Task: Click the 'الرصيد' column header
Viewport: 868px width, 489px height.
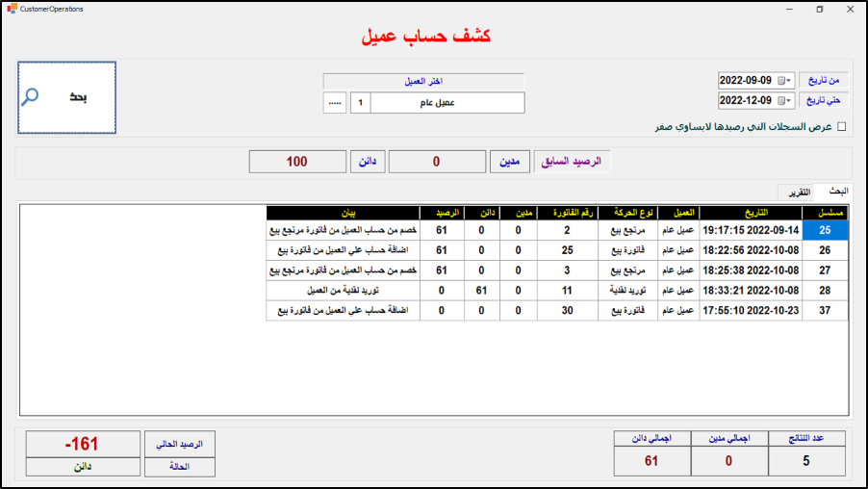Action: click(x=442, y=213)
